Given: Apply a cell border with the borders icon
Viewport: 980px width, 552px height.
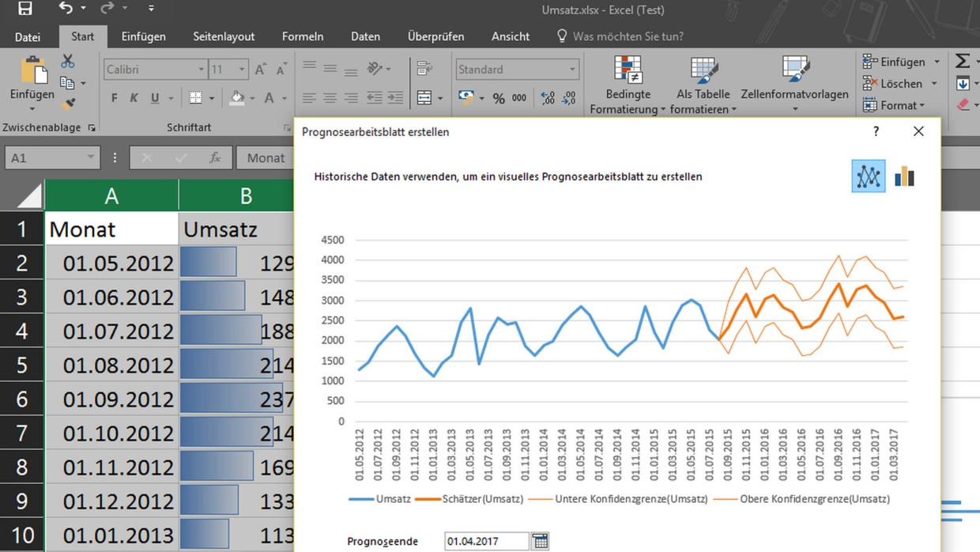Looking at the screenshot, I should point(196,98).
